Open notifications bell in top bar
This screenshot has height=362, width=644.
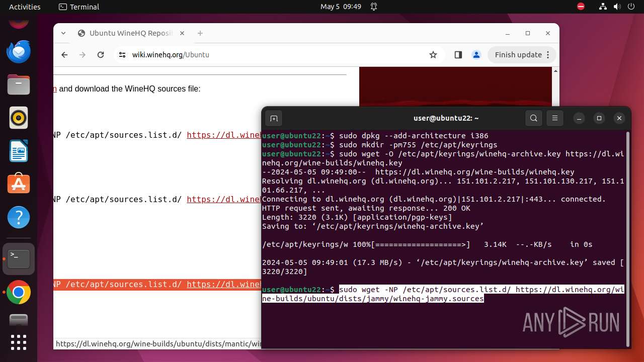click(x=374, y=7)
